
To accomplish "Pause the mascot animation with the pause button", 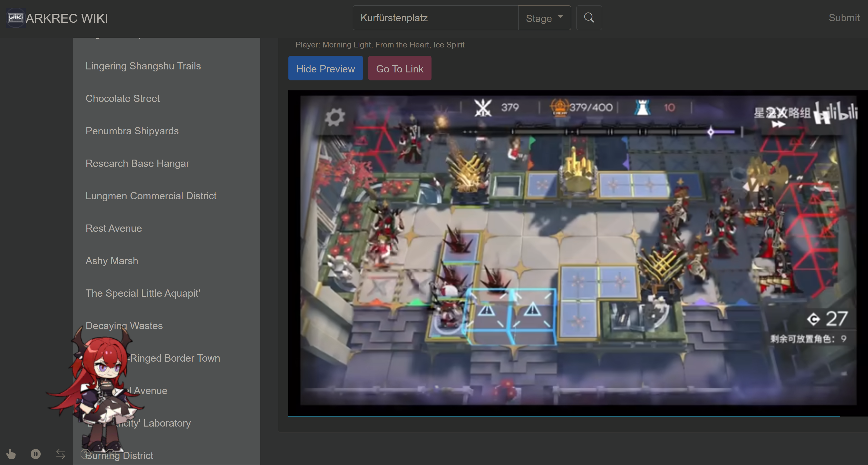I will click(35, 454).
